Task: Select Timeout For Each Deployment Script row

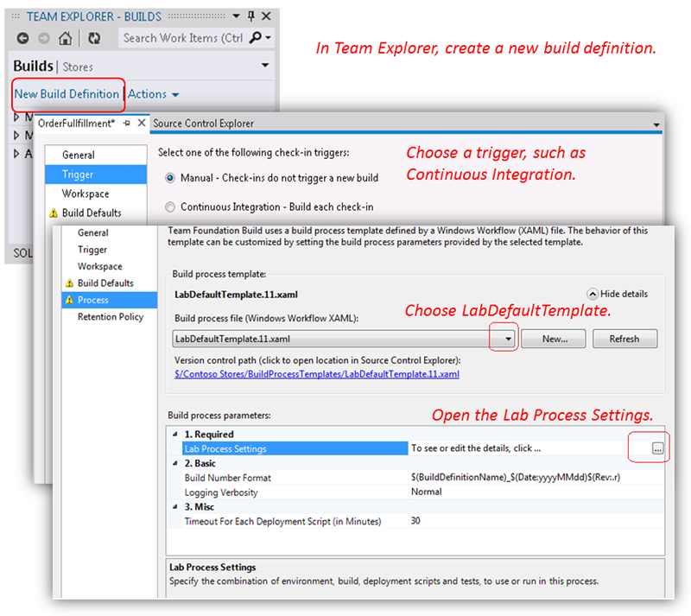Action: click(295, 521)
